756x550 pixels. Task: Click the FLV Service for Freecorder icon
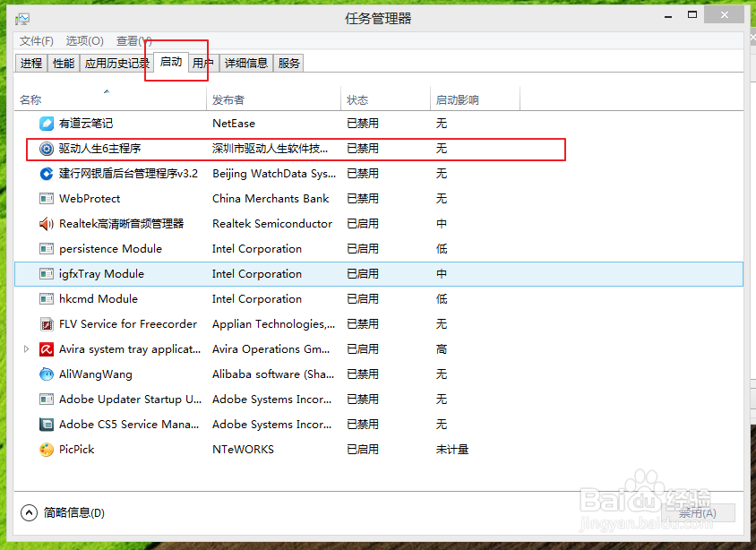click(x=47, y=324)
